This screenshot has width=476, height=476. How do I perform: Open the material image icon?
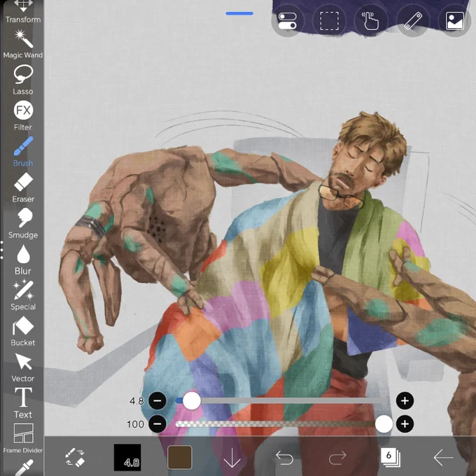454,21
